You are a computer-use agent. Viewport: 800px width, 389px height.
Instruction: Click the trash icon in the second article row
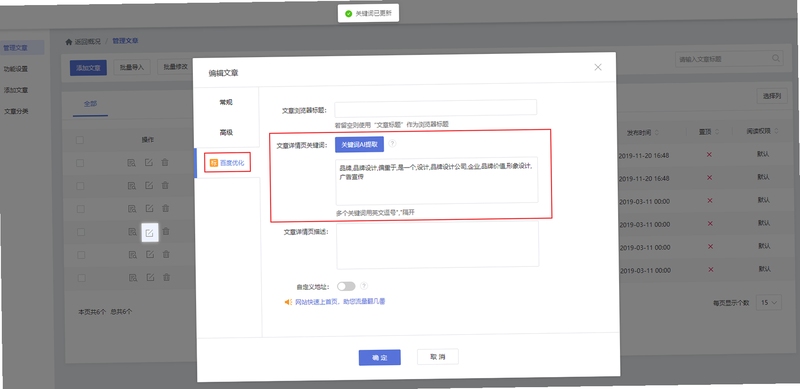tap(165, 185)
